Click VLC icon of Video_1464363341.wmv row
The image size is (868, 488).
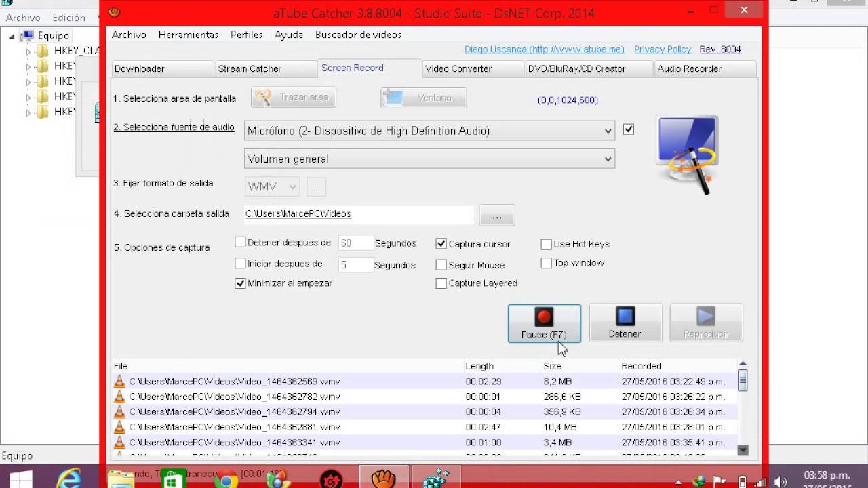119,443
